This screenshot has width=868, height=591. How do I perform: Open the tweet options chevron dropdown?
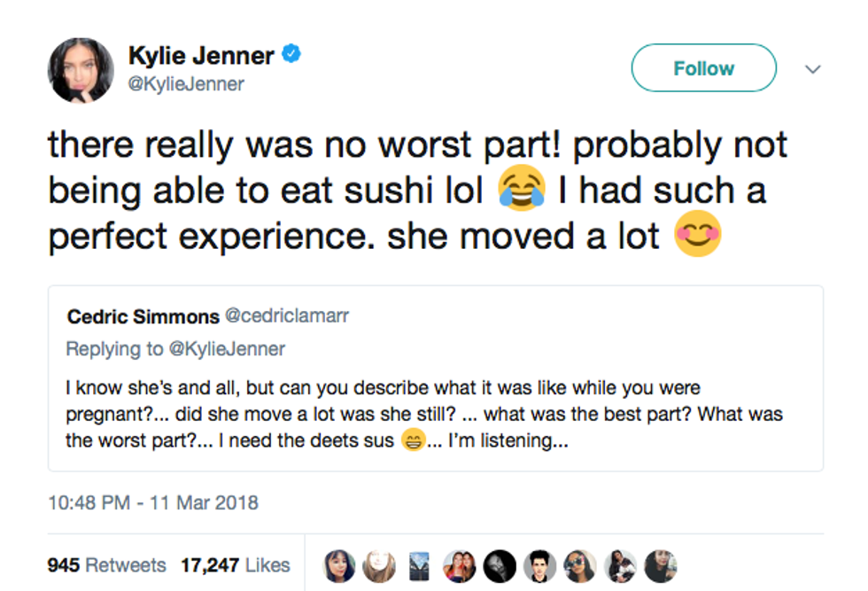click(x=812, y=69)
